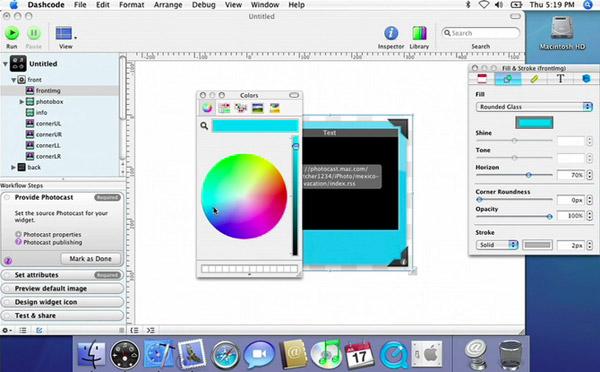Select the color sliders mode in Colors

coord(224,108)
